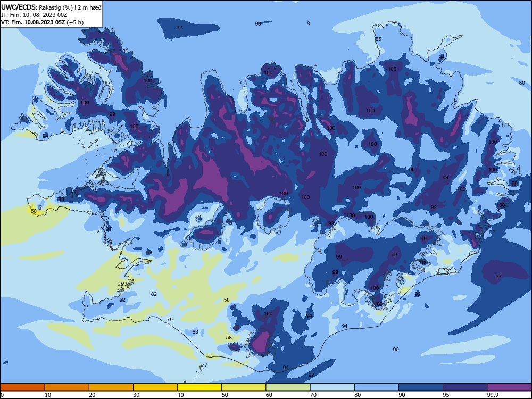This screenshot has width=532, height=399.
Task: Pick the 95–99.9 indigo legend swatch
Action: (x=465, y=387)
